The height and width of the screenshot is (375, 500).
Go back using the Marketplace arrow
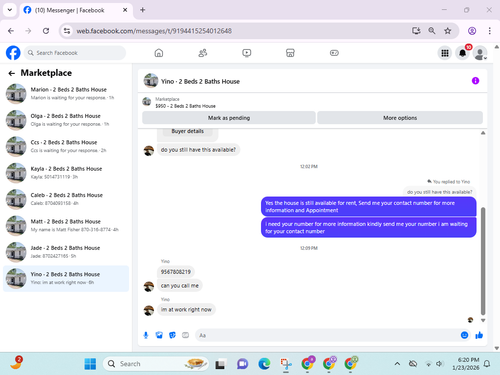click(12, 73)
